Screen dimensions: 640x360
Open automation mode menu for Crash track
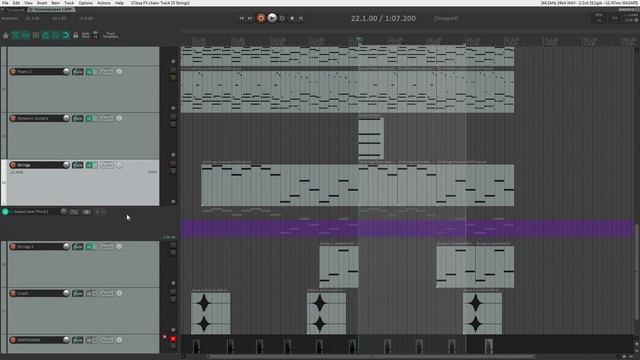point(107,293)
